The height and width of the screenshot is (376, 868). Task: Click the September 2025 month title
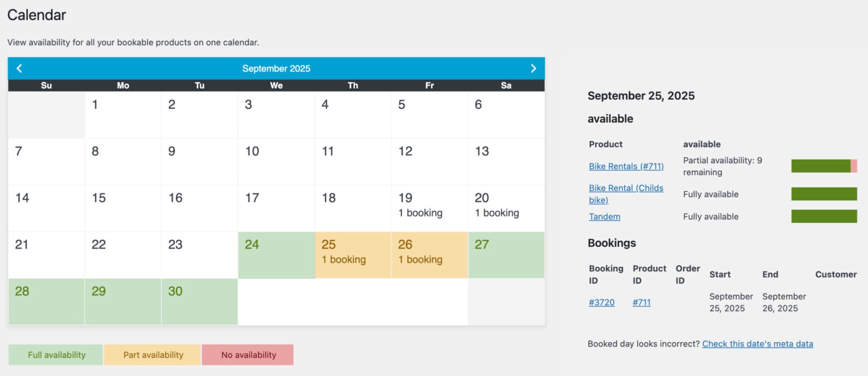(x=276, y=68)
